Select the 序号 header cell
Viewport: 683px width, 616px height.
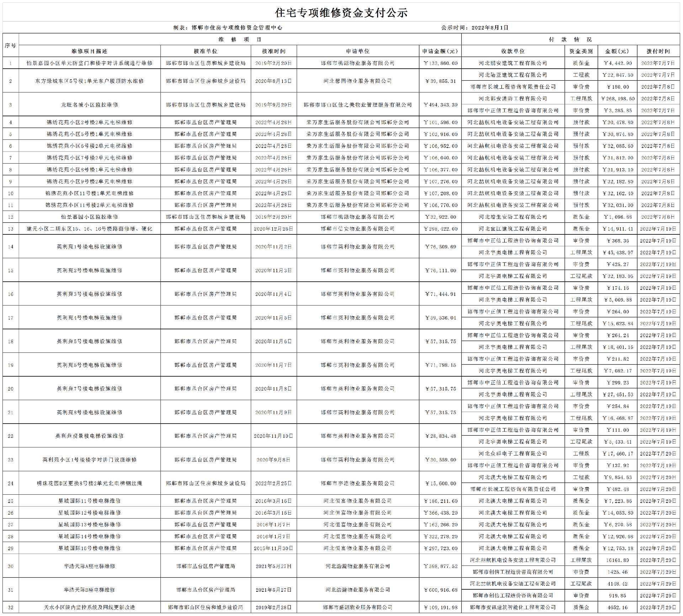click(x=10, y=45)
